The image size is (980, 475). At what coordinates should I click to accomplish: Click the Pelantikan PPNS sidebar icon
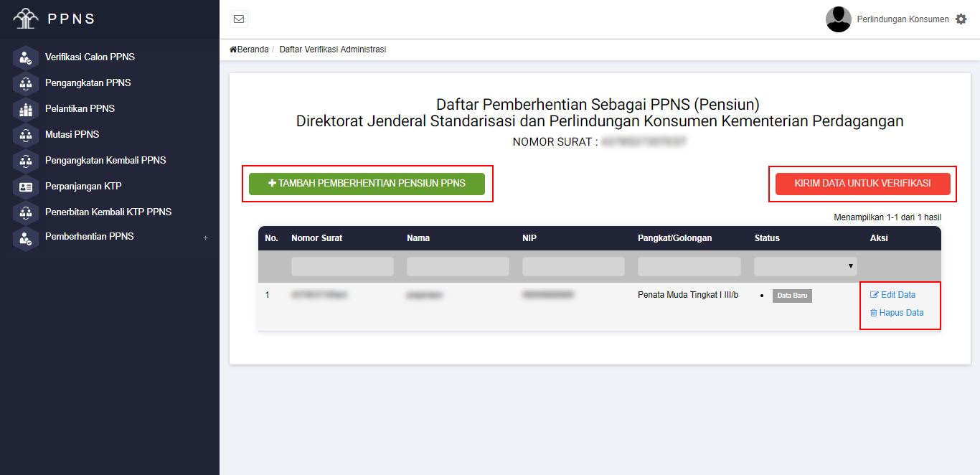26,109
